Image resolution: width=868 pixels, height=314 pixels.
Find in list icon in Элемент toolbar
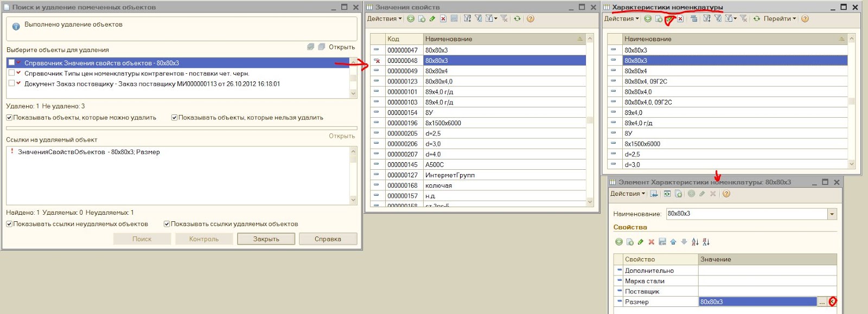[x=654, y=194]
